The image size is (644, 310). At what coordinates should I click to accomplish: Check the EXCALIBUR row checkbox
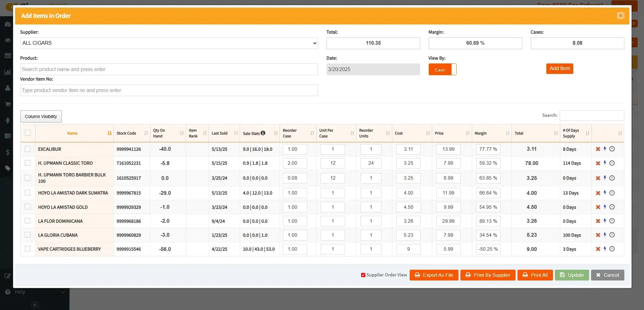tap(28, 149)
